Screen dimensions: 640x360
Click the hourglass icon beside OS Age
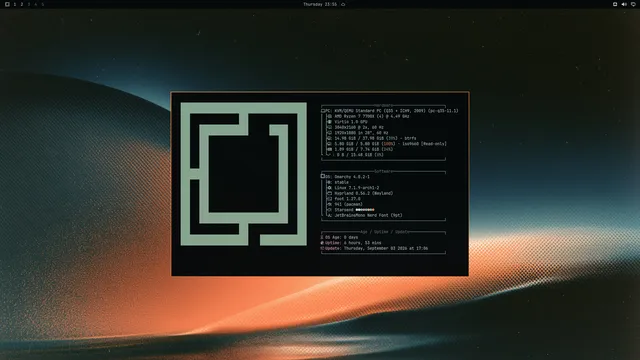tap(322, 237)
